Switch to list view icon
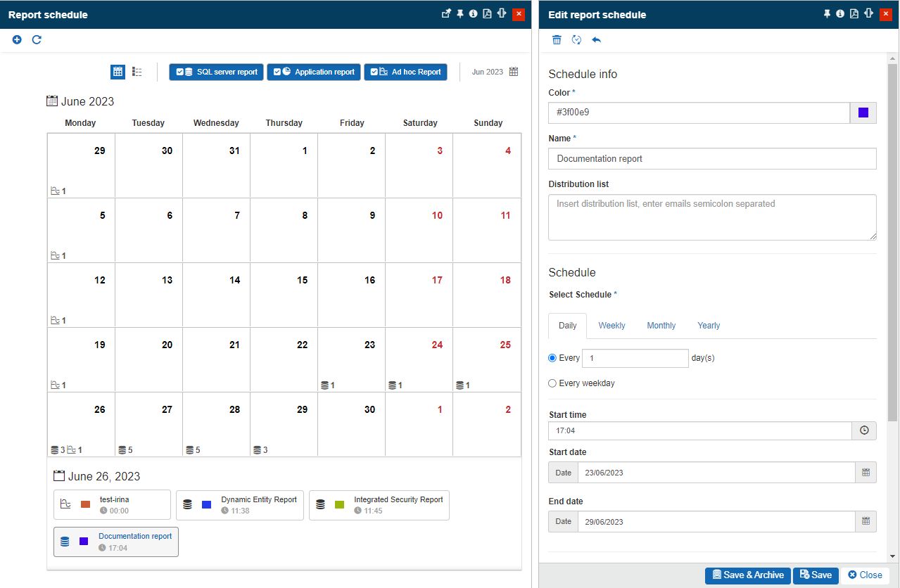 click(137, 72)
